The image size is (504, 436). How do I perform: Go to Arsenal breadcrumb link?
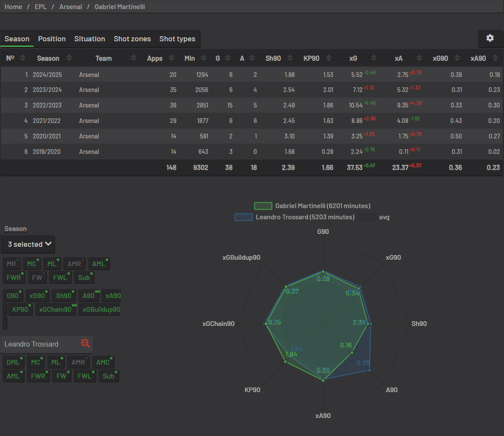(71, 7)
